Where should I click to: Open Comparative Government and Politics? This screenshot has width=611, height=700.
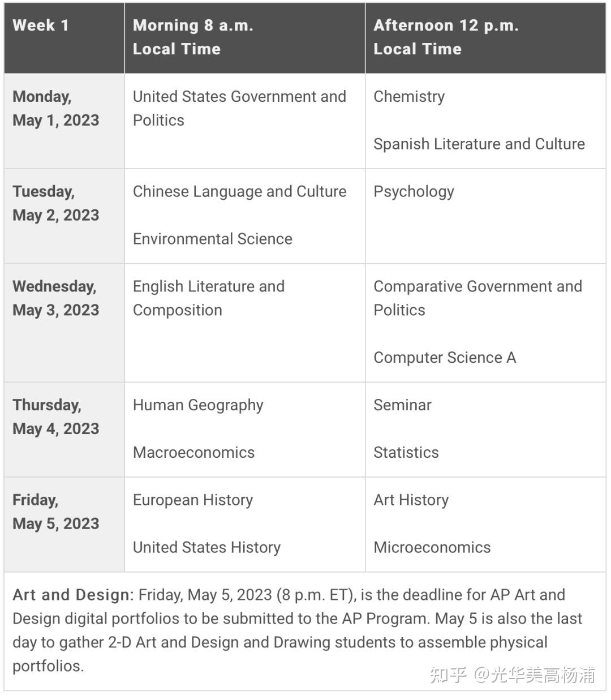click(477, 298)
